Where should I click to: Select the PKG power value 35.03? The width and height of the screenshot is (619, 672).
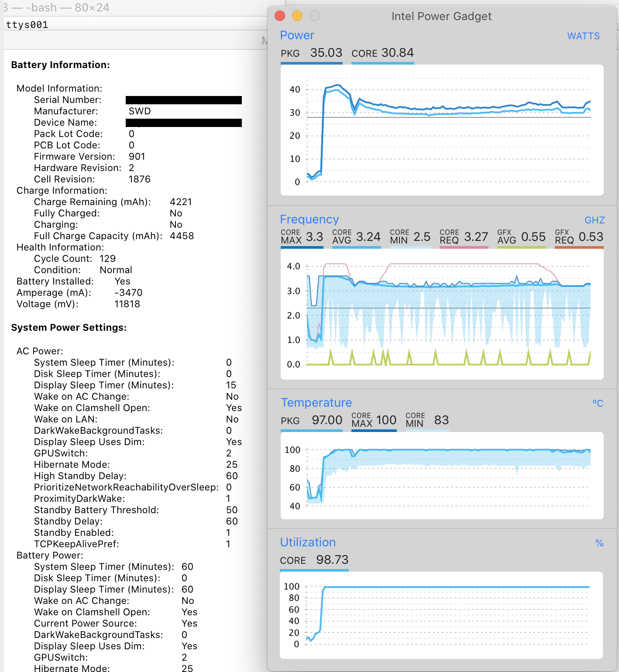[x=326, y=53]
